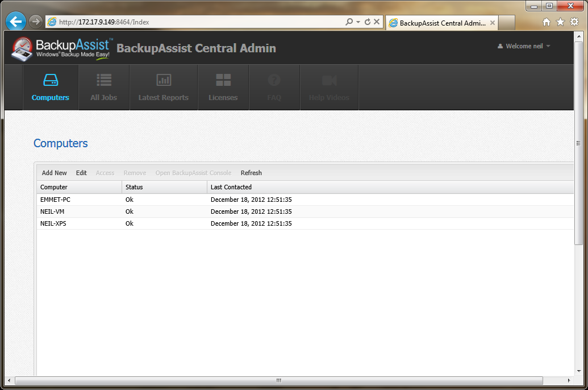Screen dimensions: 588x390
Task: Open a new blank browser tab
Action: (x=507, y=23)
